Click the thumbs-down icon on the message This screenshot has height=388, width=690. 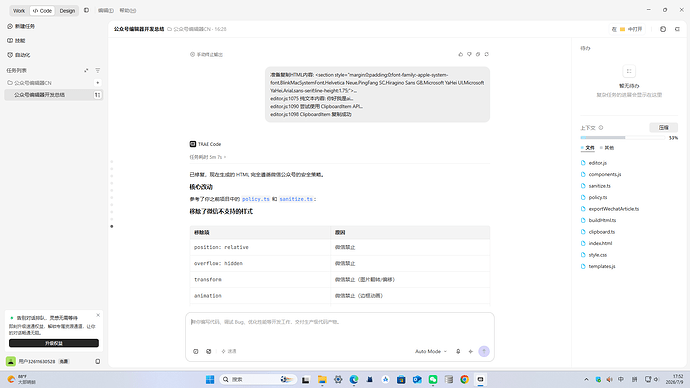pyautogui.click(x=469, y=54)
